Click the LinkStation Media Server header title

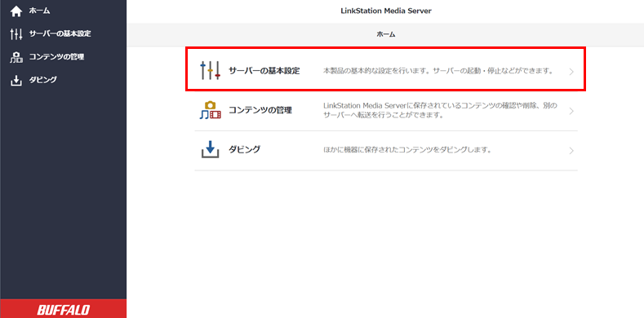pyautogui.click(x=386, y=11)
